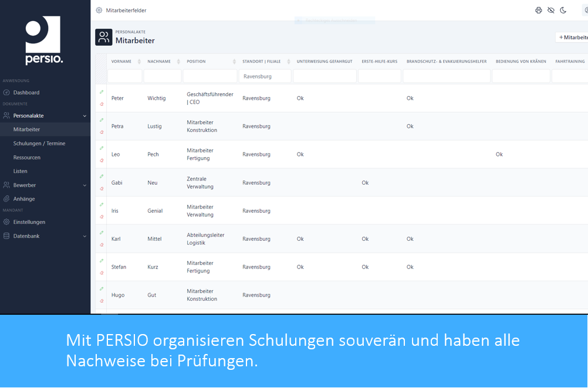This screenshot has width=588, height=388.
Task: Click the edit pencil icon for Peter Wichtig
Action: [102, 92]
